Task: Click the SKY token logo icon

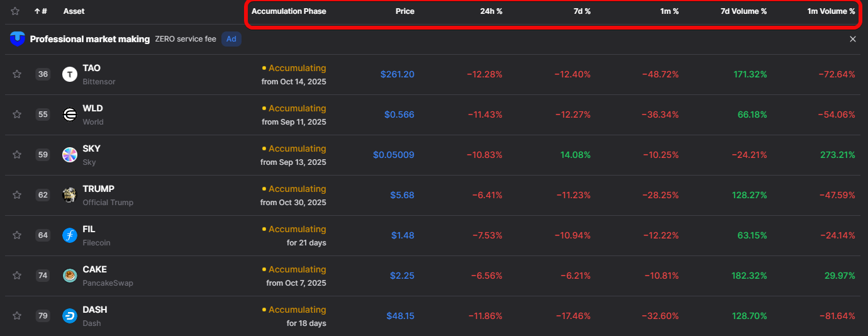Action: tap(70, 155)
